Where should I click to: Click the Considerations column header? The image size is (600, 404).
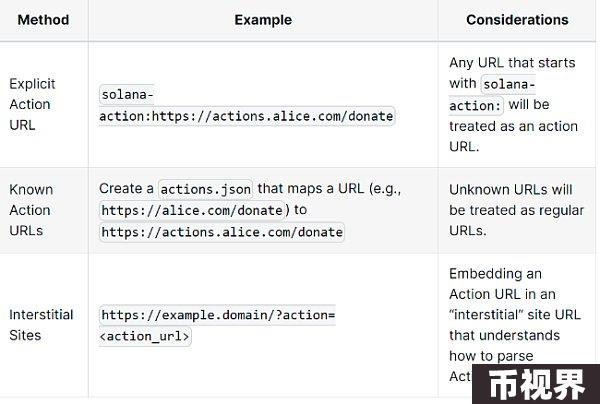517,20
